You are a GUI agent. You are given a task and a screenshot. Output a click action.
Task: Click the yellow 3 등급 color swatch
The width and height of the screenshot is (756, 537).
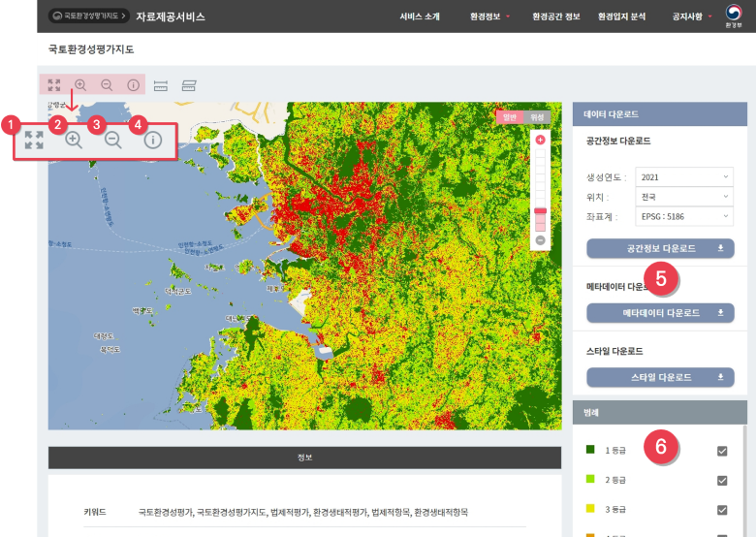coord(590,508)
